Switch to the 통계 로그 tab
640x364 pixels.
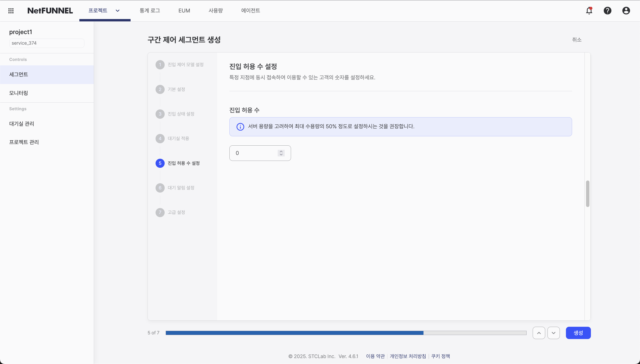(x=150, y=11)
